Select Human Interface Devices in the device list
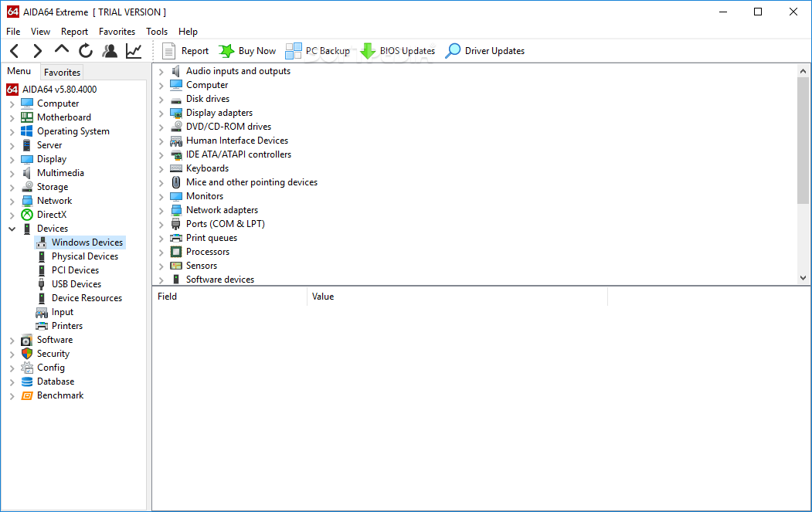The height and width of the screenshot is (512, 812). 237,141
